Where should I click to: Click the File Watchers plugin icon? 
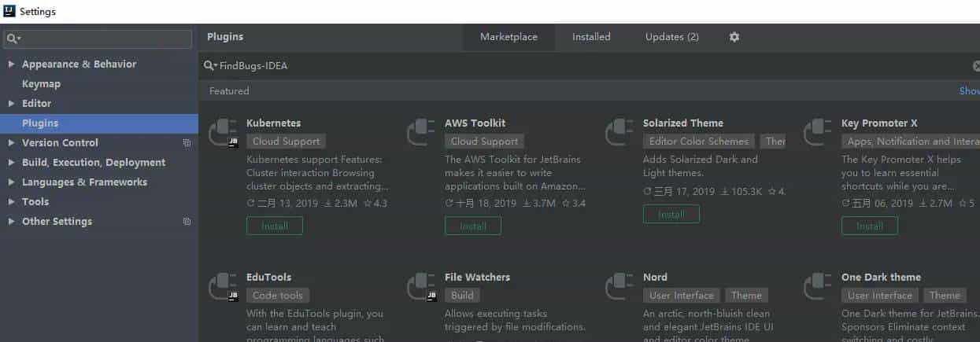[x=421, y=287]
